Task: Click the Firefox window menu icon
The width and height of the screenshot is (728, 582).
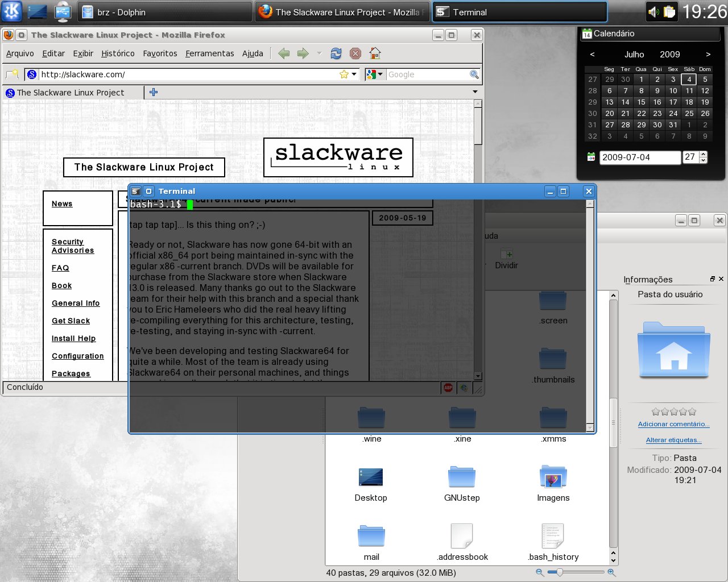Action: click(x=8, y=35)
